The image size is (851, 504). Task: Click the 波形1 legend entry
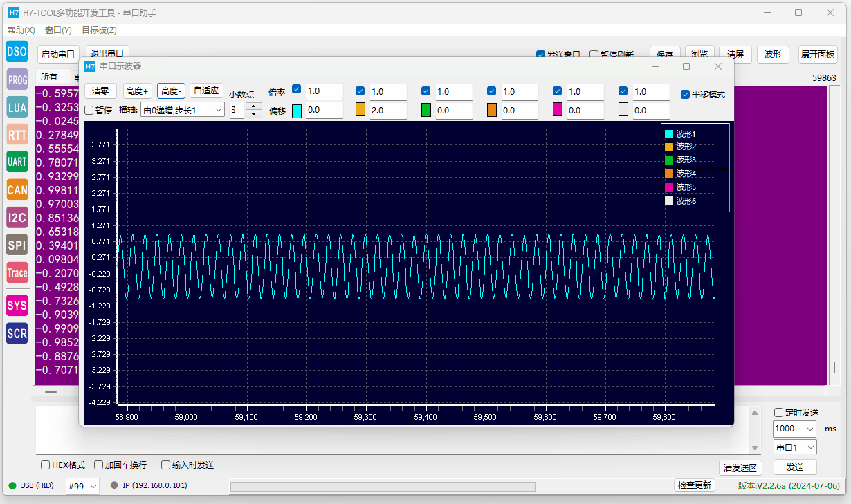[x=680, y=134]
